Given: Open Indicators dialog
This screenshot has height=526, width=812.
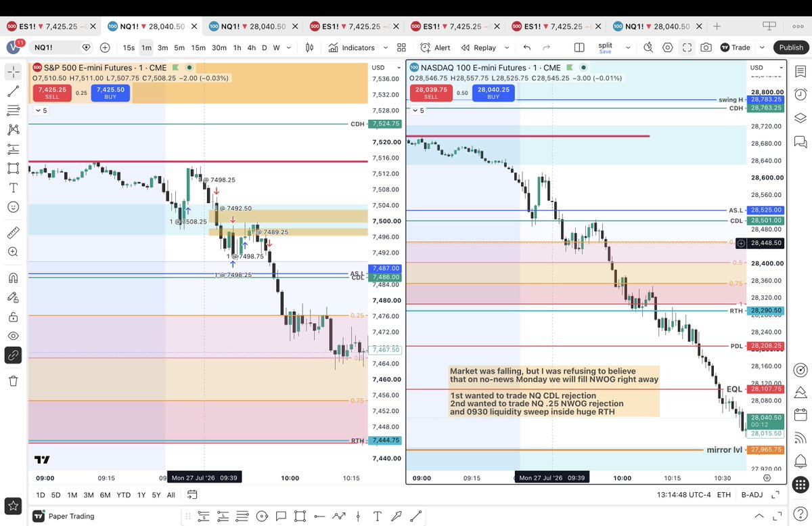Looking at the screenshot, I should click(x=351, y=47).
